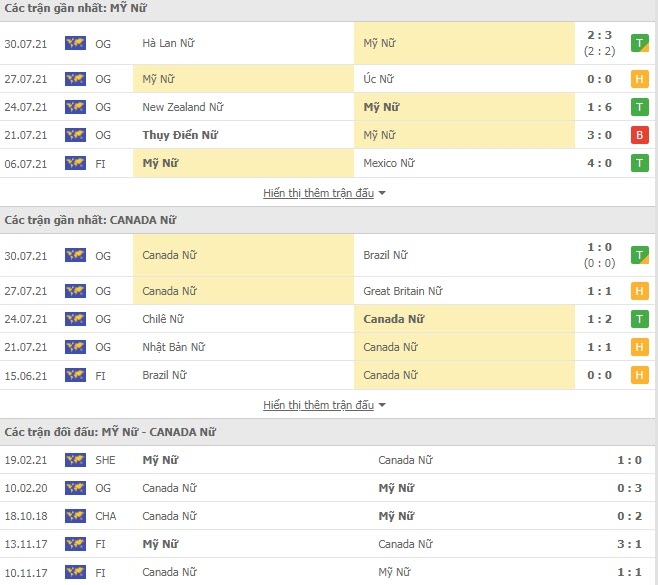658x585 pixels.
Task: Click the red B badge for Thụy Điển Nữ match
Action: (x=640, y=135)
